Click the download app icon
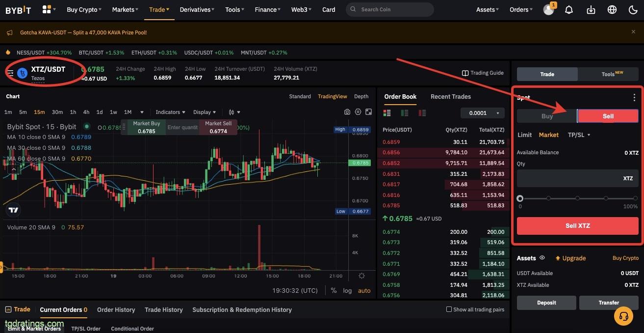The height and width of the screenshot is (333, 644). click(x=591, y=9)
